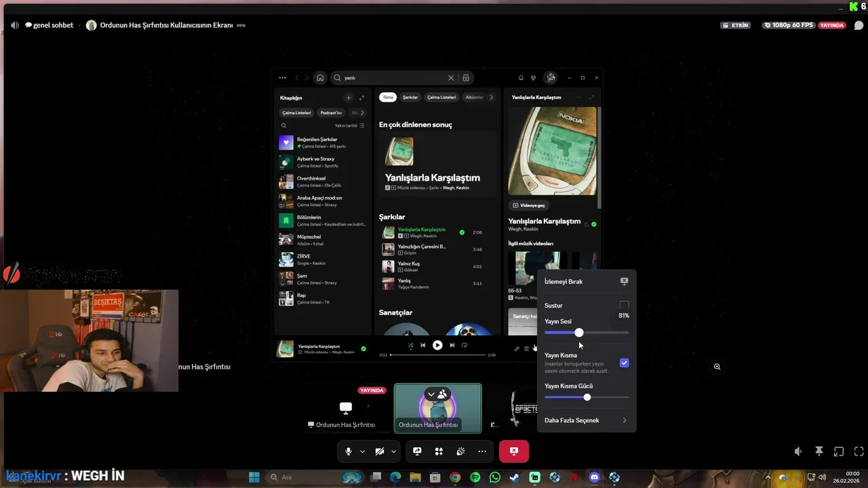Skip to next track in Spotify
This screenshot has height=488, width=868.
[x=452, y=345]
